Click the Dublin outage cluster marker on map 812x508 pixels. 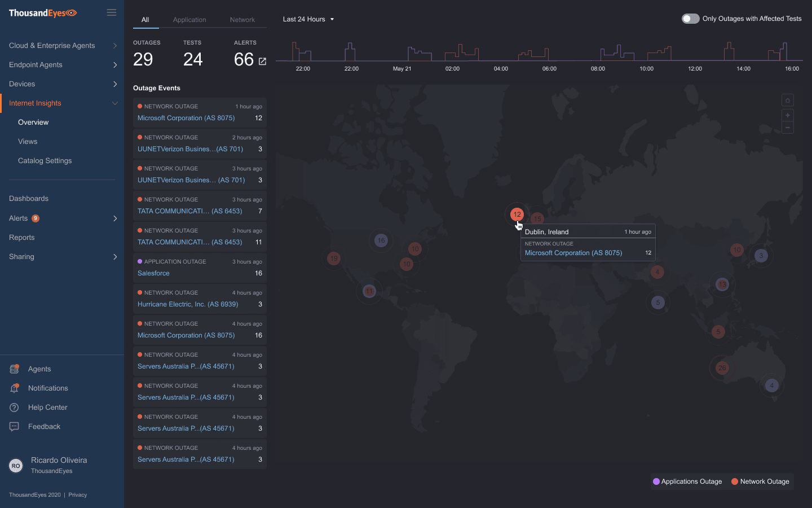click(517, 214)
